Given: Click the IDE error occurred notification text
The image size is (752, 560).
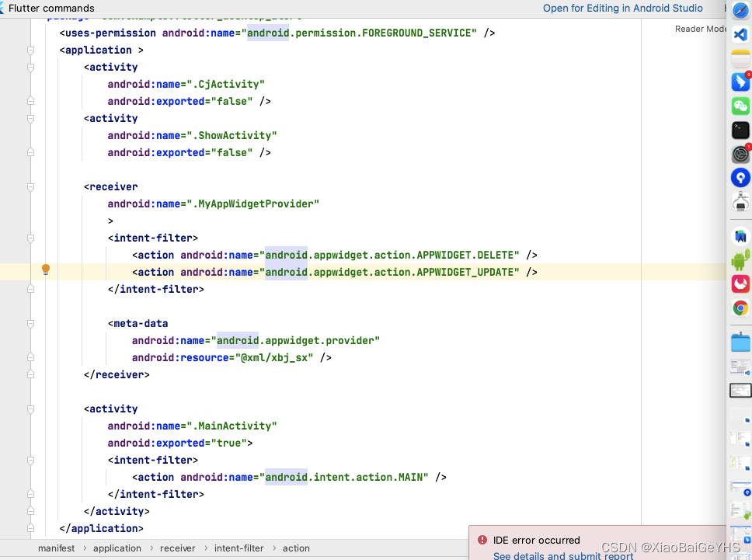Looking at the screenshot, I should pyautogui.click(x=536, y=541).
